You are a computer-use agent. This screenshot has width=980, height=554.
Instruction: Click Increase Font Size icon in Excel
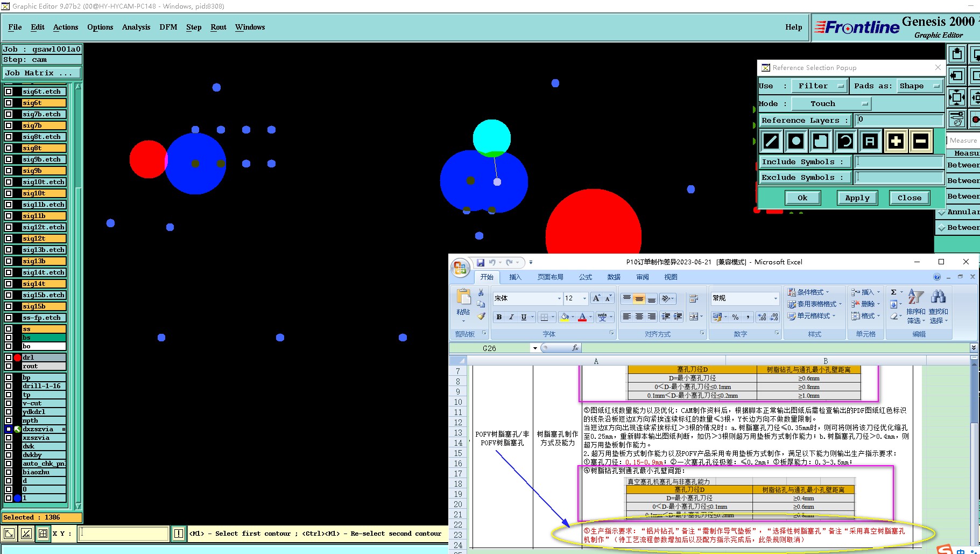[596, 298]
